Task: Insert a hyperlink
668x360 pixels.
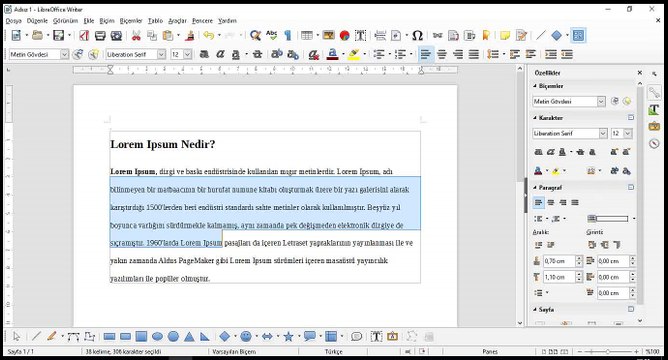Action: 438,35
